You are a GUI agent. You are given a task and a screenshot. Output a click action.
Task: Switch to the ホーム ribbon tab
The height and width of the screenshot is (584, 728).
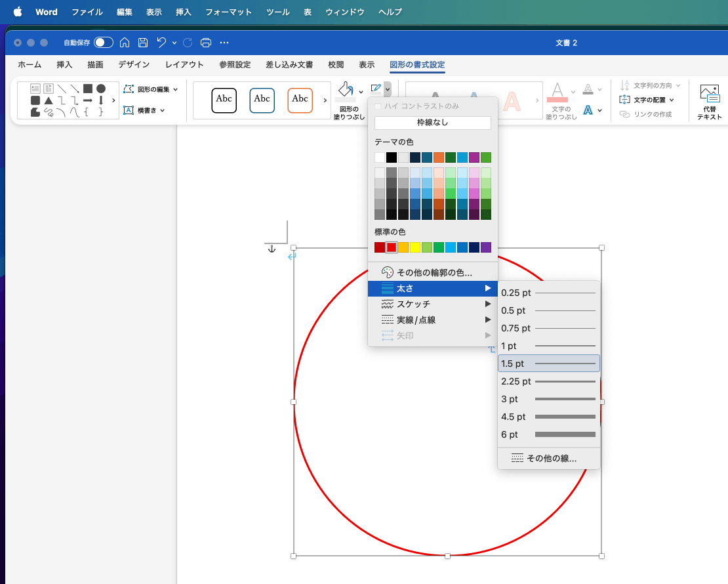tap(30, 64)
